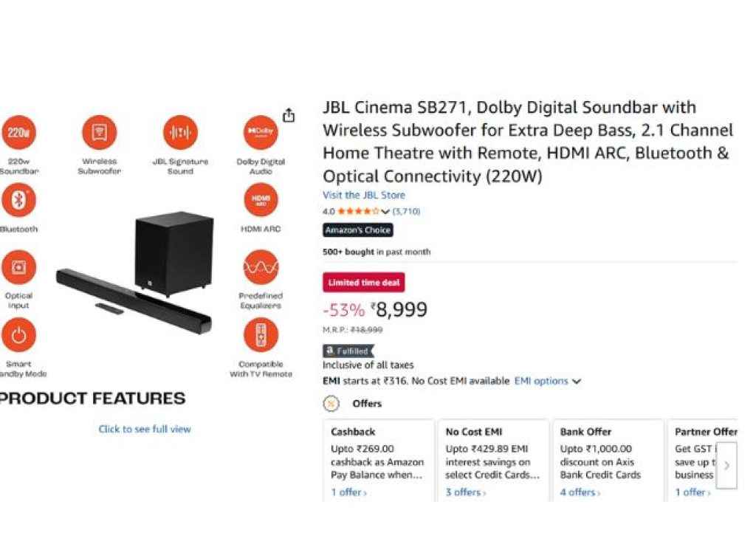Visit the JBL Store link
Screen dimensions: 756x558
point(364,195)
